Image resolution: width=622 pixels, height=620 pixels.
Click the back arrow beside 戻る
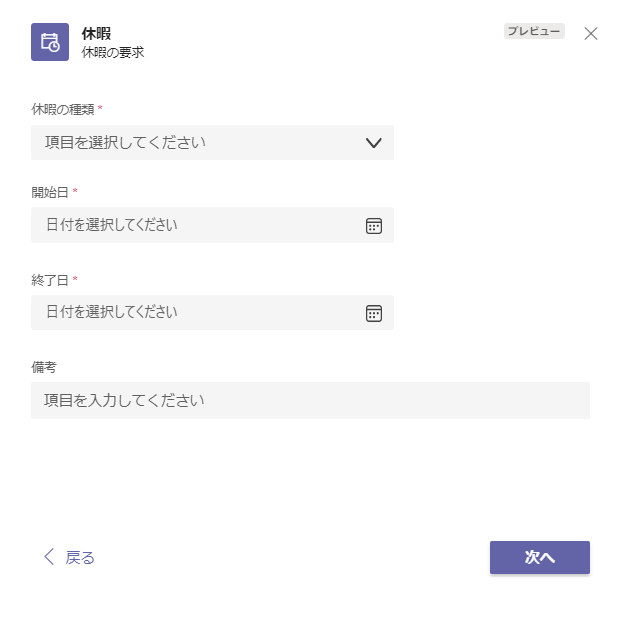[x=49, y=557]
